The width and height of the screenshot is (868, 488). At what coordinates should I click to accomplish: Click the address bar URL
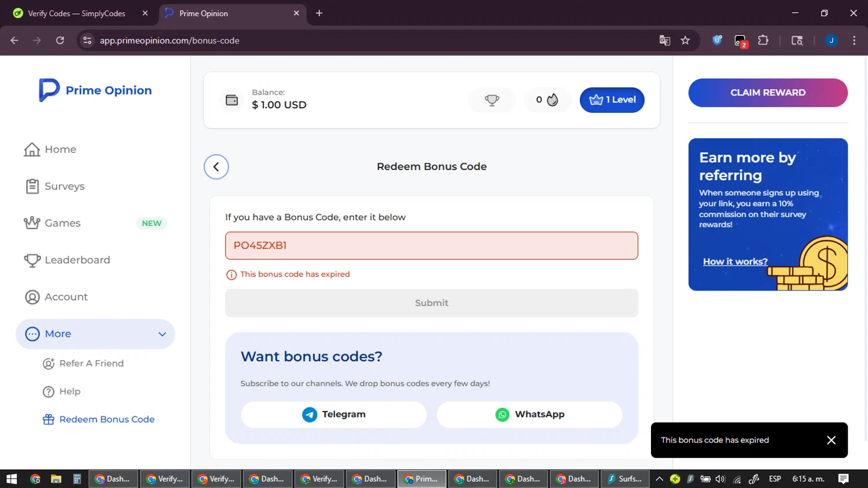[170, 41]
